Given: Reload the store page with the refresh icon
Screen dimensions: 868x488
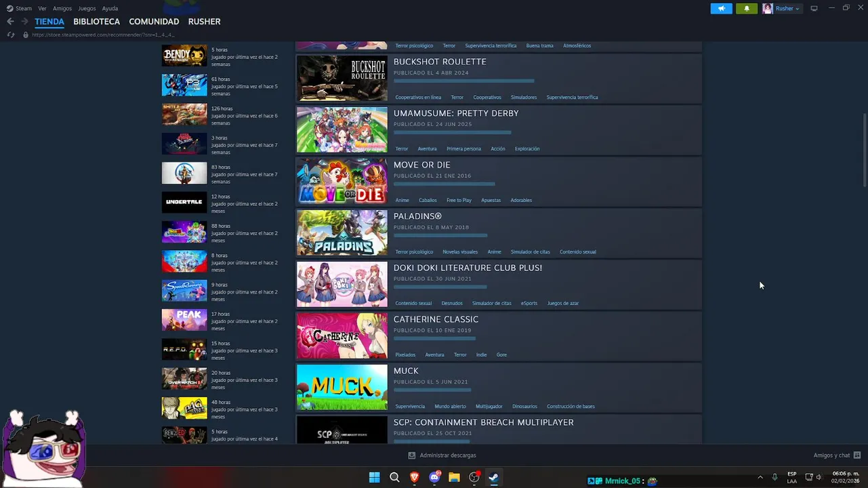Looking at the screenshot, I should [10, 35].
